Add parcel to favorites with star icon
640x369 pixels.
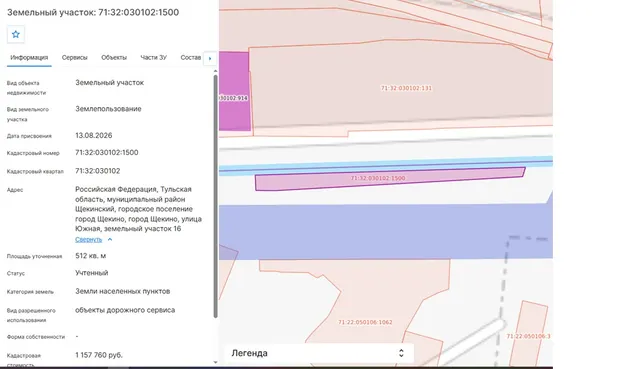(16, 34)
